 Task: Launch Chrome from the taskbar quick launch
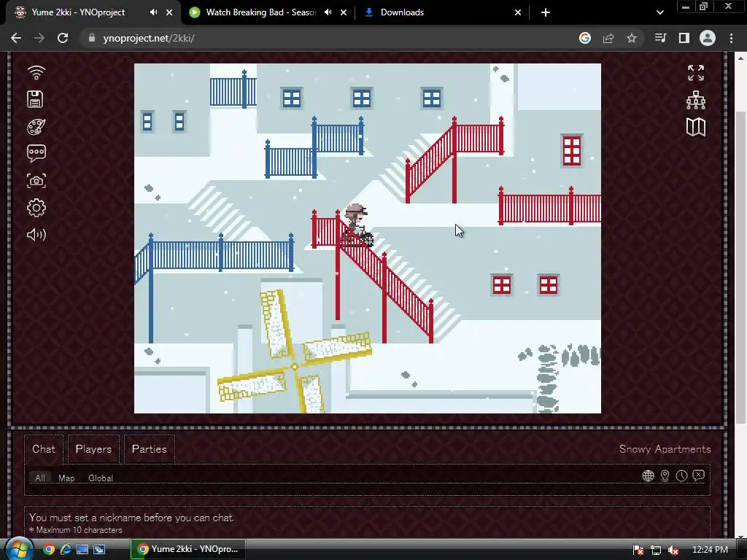(49, 550)
